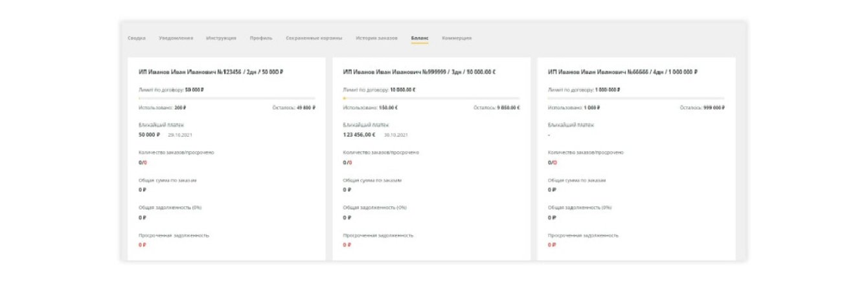868x284 pixels.
Task: Click the limit progress bar in contract №66666 card
Action: coord(636,99)
